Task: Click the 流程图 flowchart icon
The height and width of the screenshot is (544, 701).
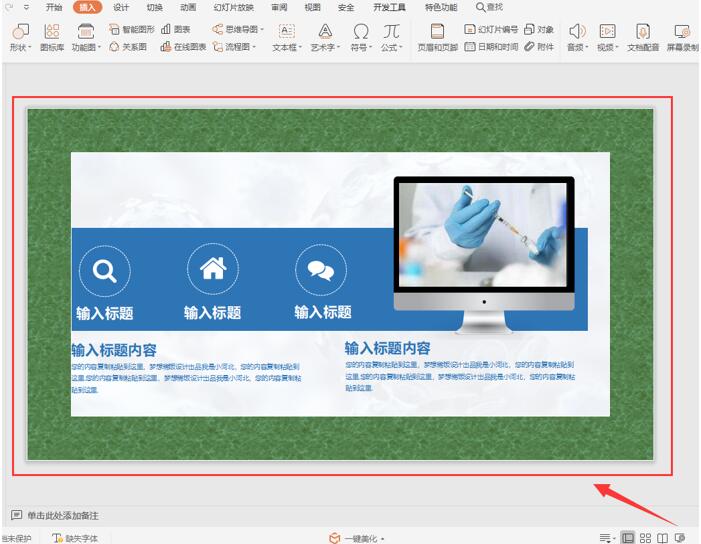Action: (218, 46)
